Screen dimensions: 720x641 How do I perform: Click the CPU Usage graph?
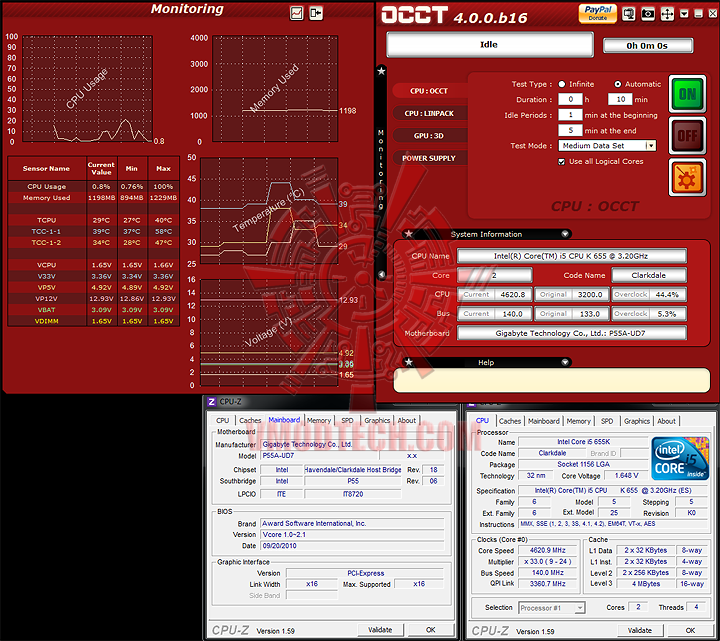(x=87, y=89)
